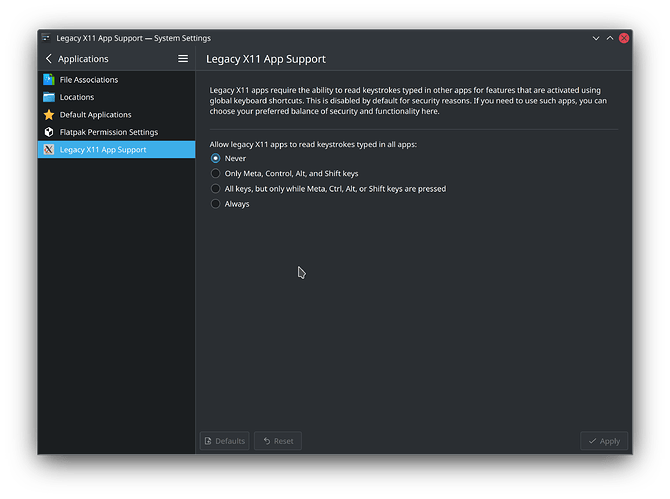Click the Locations folder icon
Viewport: 670px width, 499px height.
pos(49,97)
